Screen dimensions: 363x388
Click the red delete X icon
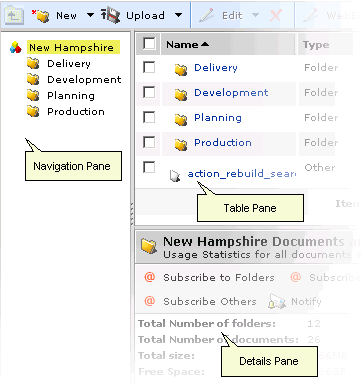tap(276, 15)
